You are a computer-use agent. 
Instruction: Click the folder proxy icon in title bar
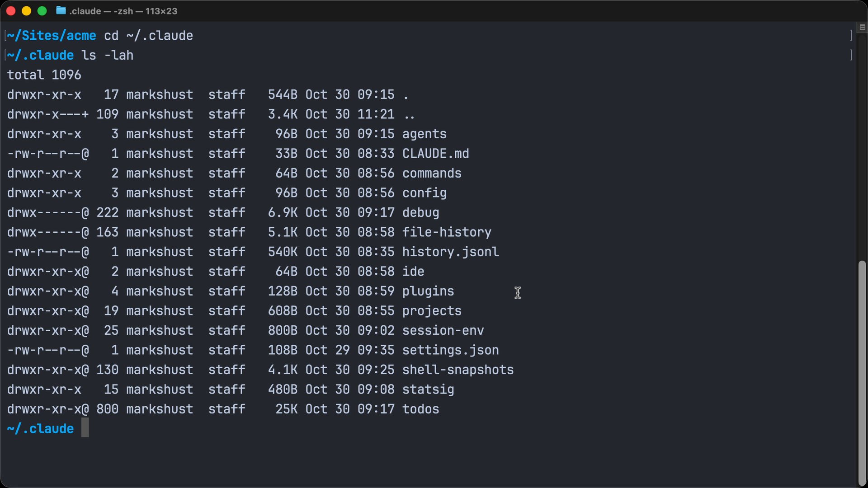click(61, 11)
